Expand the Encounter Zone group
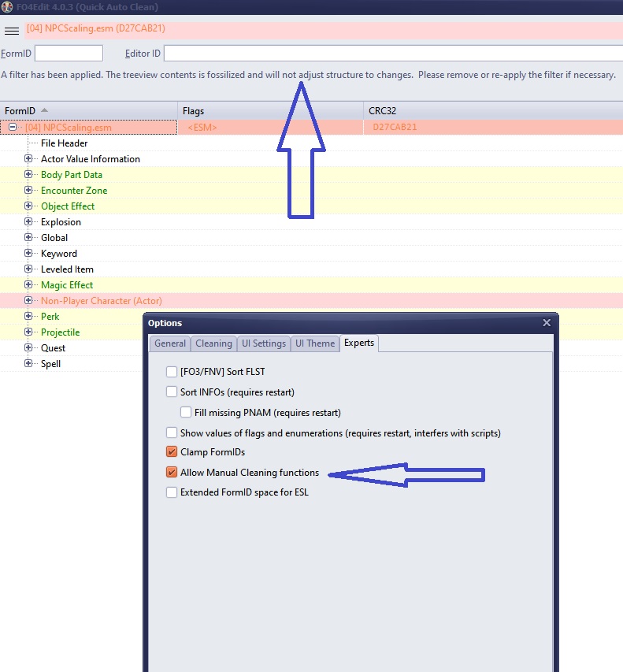The width and height of the screenshot is (623, 672). pos(29,191)
